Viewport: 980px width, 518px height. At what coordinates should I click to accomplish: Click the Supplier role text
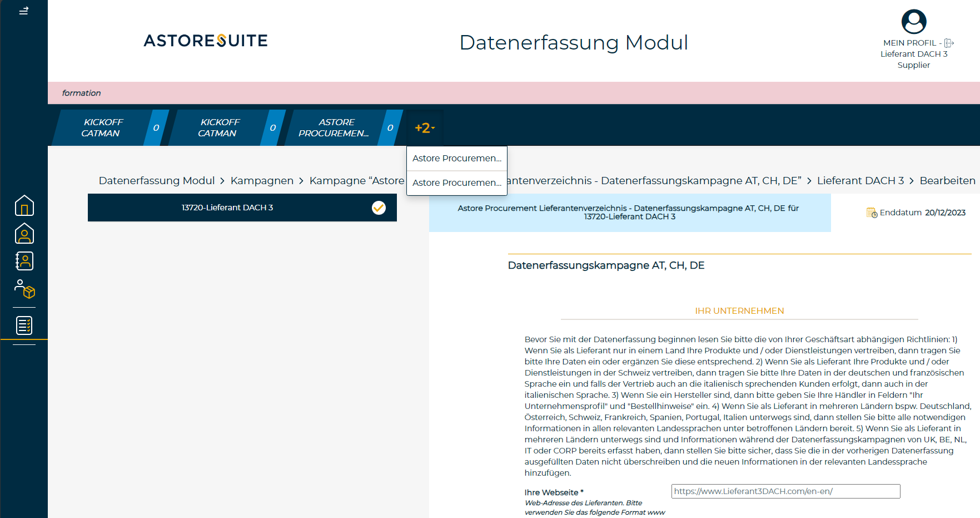coord(913,65)
